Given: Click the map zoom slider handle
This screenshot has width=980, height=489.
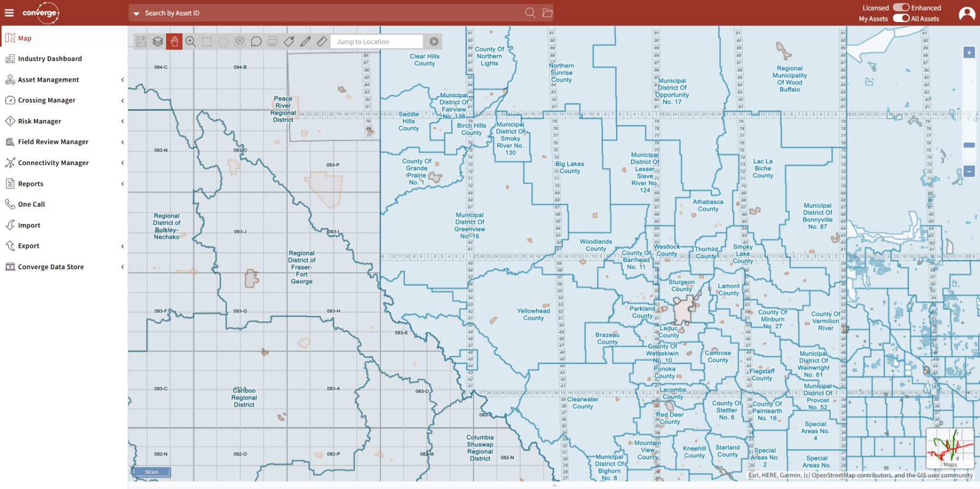Looking at the screenshot, I should (969, 145).
